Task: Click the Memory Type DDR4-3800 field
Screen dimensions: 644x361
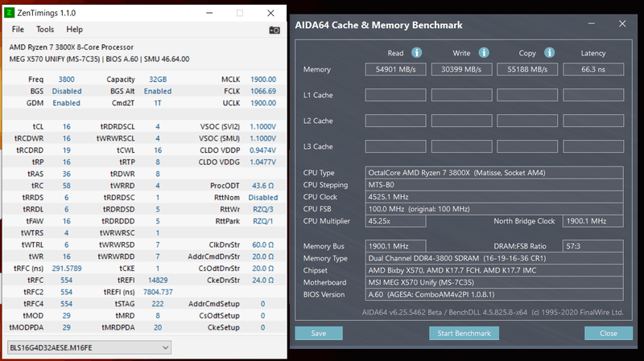Action: [494, 258]
